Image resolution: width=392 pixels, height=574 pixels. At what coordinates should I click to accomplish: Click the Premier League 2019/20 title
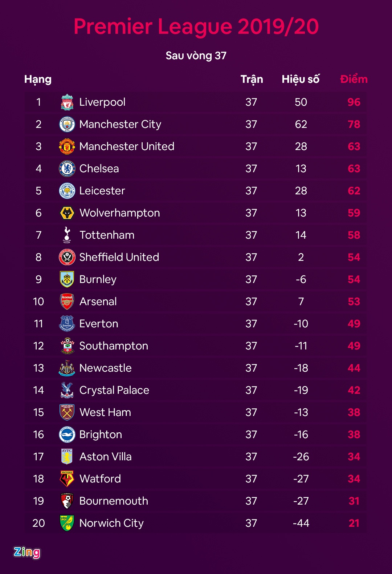(x=196, y=27)
